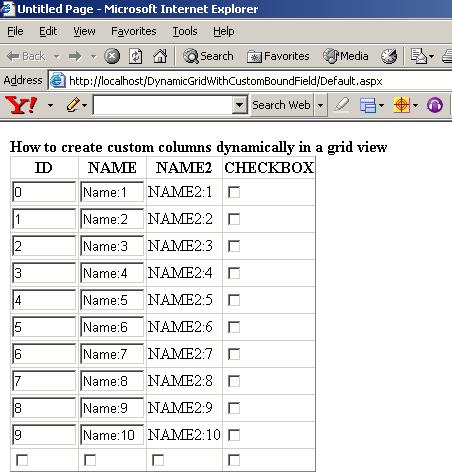
Task: Click the Search Web button
Action: [x=281, y=105]
